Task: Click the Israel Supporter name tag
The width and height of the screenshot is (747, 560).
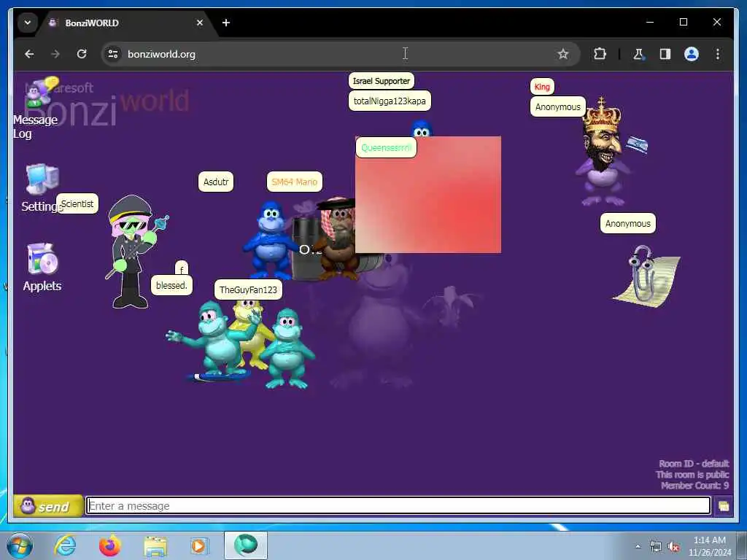Action: (381, 81)
